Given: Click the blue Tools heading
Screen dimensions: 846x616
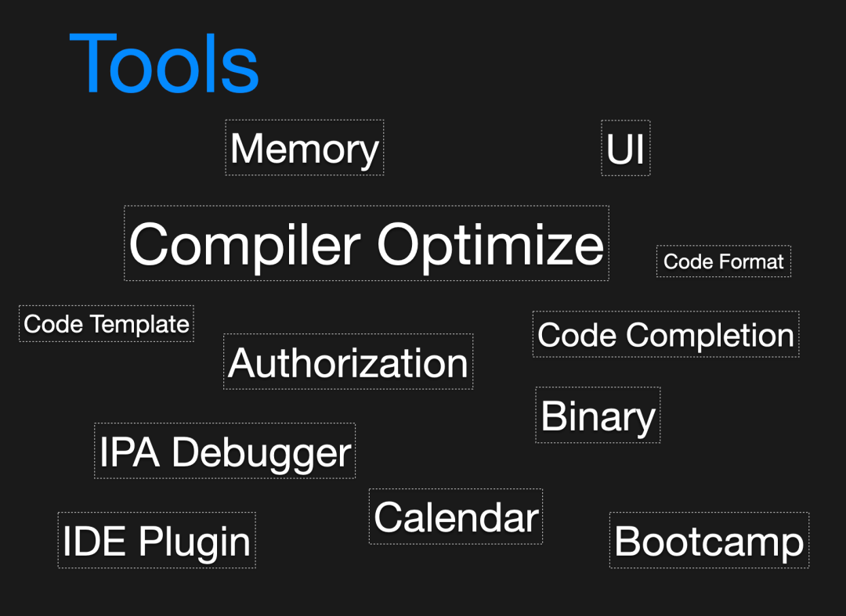Looking at the screenshot, I should (x=164, y=64).
